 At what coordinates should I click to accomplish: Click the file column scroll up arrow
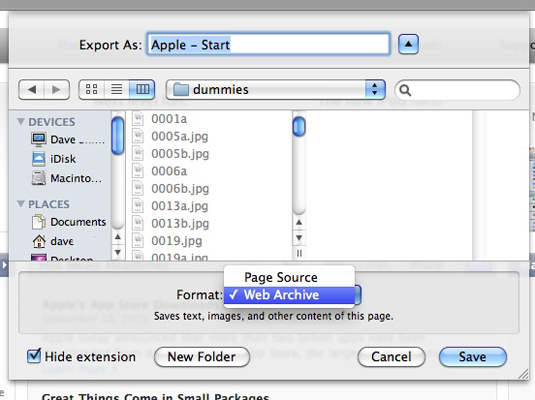coord(299,222)
